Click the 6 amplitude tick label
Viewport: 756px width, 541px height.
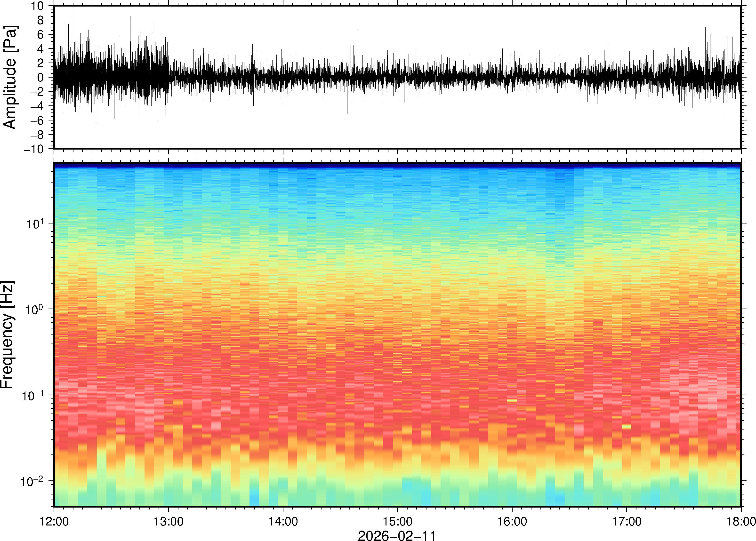click(40, 35)
